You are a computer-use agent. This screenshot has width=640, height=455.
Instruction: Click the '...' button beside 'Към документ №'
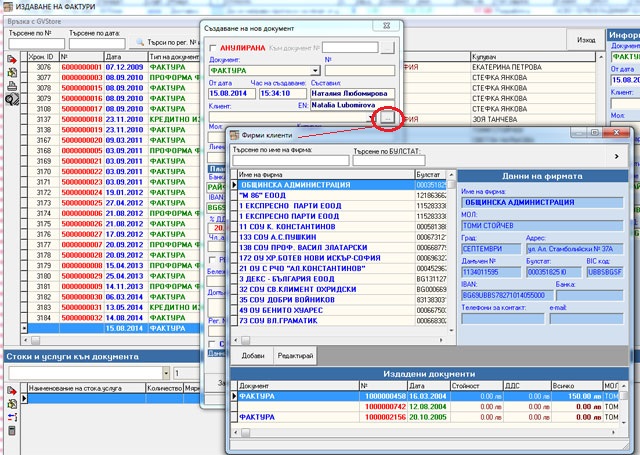(387, 48)
